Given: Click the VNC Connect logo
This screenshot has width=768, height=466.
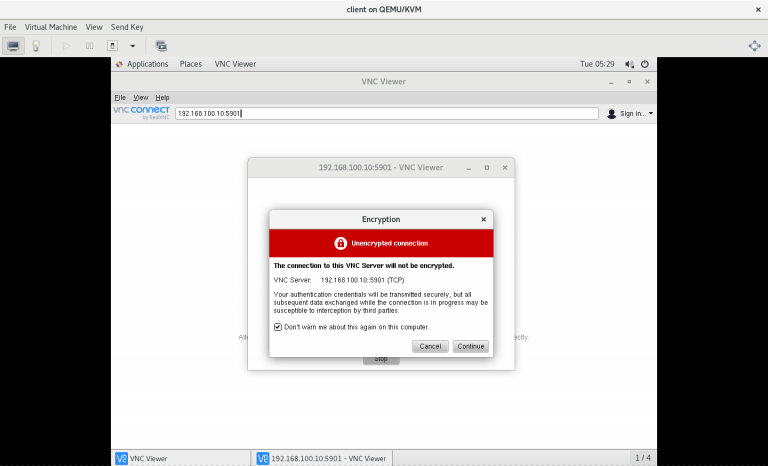Looking at the screenshot, I should pyautogui.click(x=142, y=113).
